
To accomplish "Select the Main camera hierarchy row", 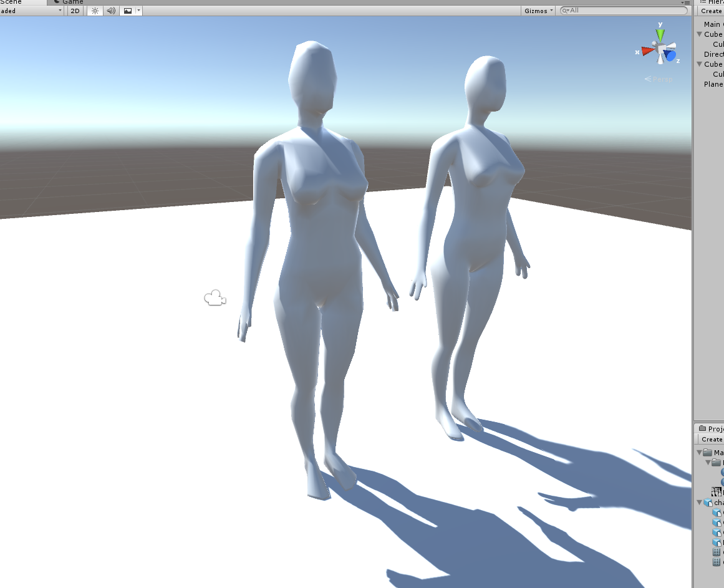I will click(x=710, y=24).
